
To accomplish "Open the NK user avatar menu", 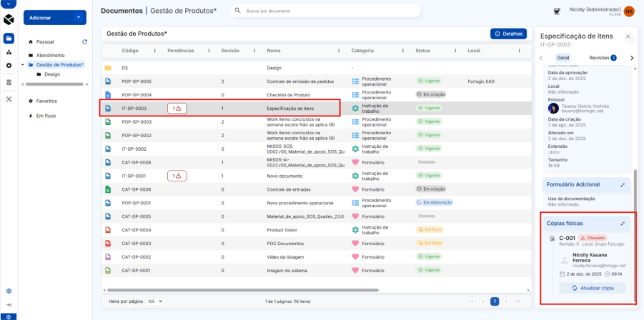I will tap(629, 11).
